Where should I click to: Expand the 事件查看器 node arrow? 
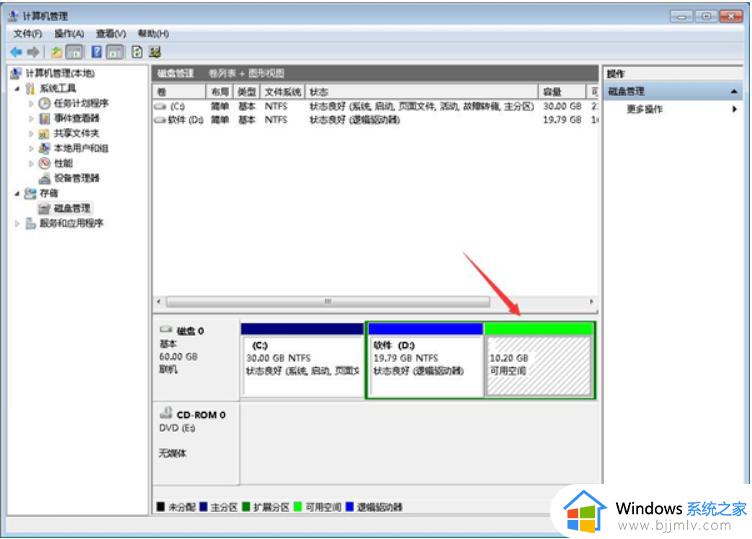coord(31,118)
